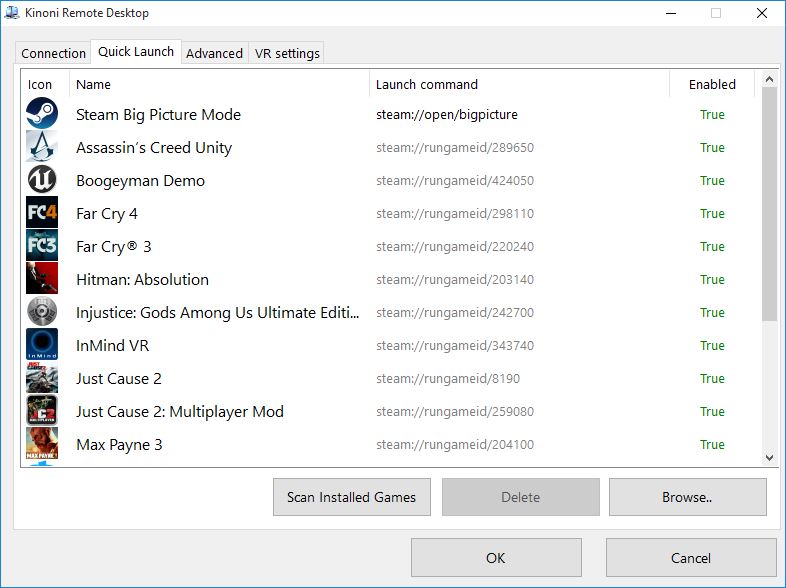The height and width of the screenshot is (588, 786).
Task: Click the Browse.. button
Action: (x=687, y=497)
